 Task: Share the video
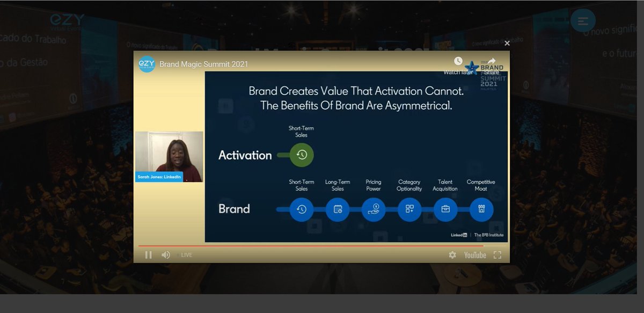click(491, 65)
